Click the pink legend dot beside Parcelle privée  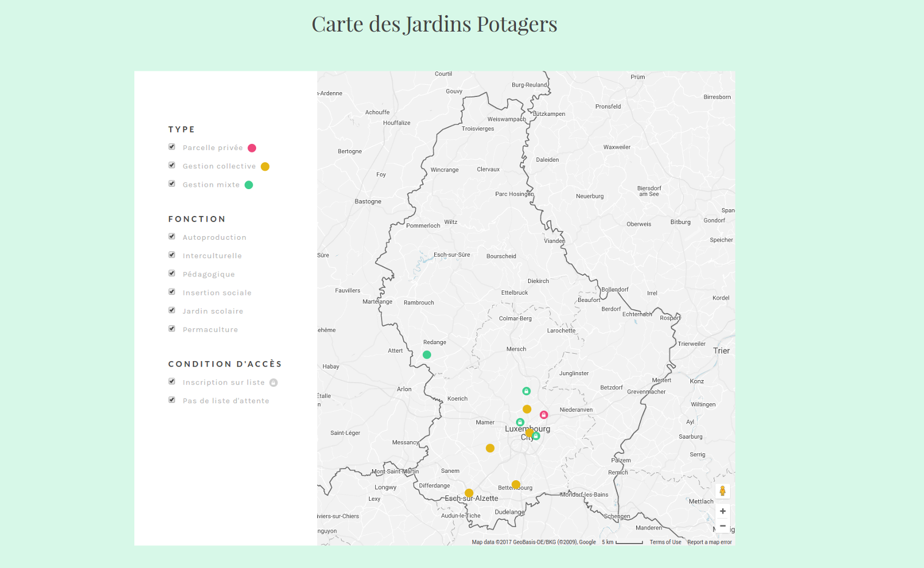(252, 148)
